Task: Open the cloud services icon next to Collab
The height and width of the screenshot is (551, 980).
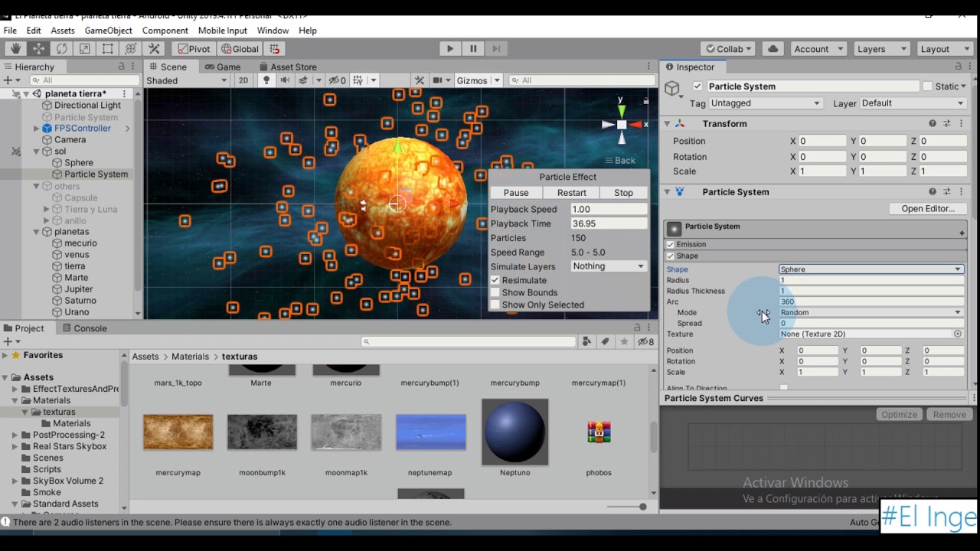Action: tap(773, 48)
